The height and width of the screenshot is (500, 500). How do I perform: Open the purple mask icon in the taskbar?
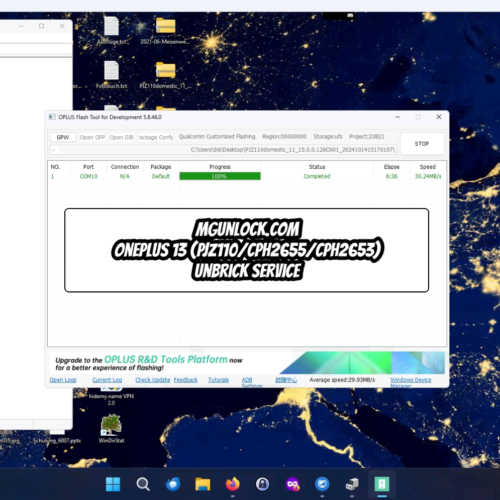[292, 484]
